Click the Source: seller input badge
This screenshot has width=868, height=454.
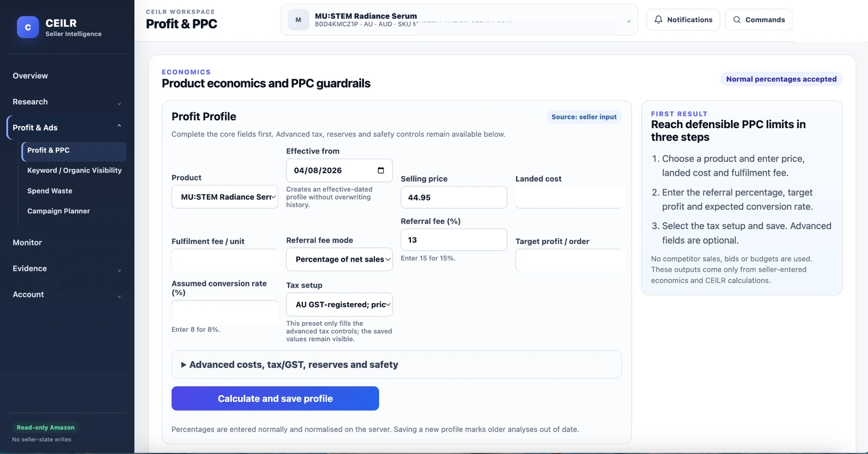[x=584, y=117]
